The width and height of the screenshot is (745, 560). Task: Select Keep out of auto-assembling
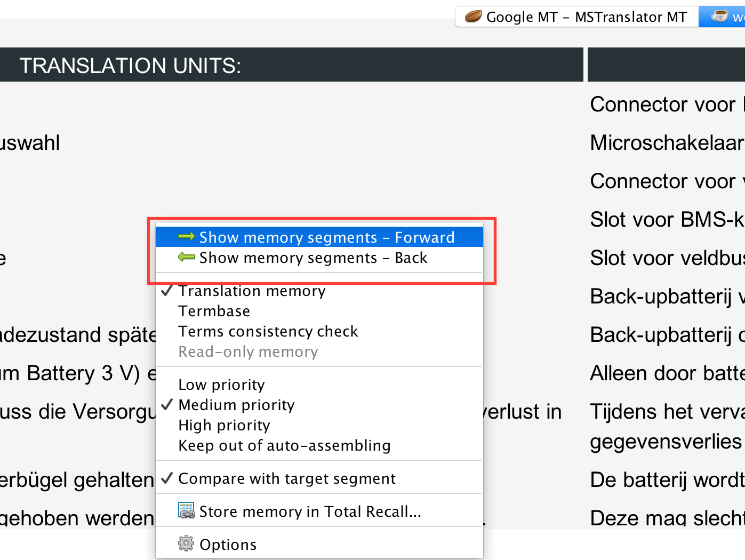284,445
